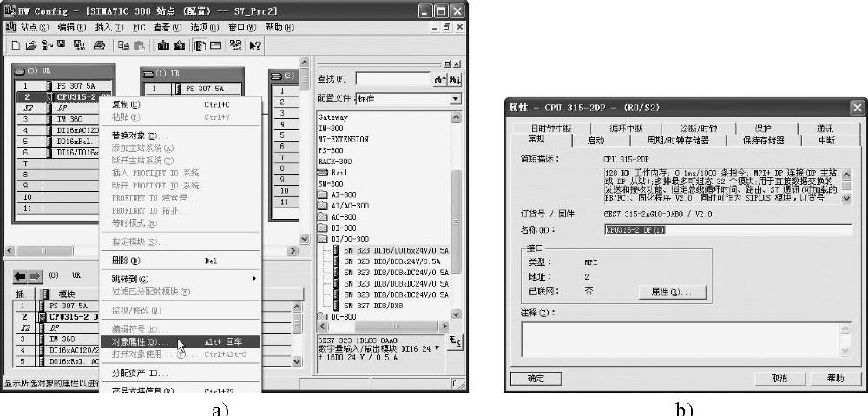Click the Open station folder icon
Screen dimensions: 868x416
(30, 46)
